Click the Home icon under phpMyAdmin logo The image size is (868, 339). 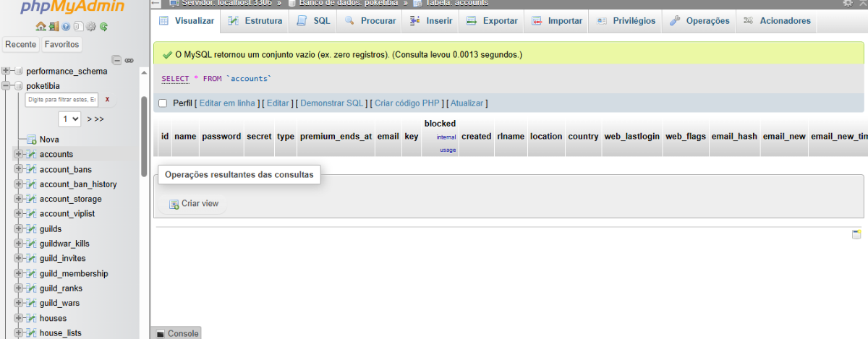pyautogui.click(x=41, y=27)
